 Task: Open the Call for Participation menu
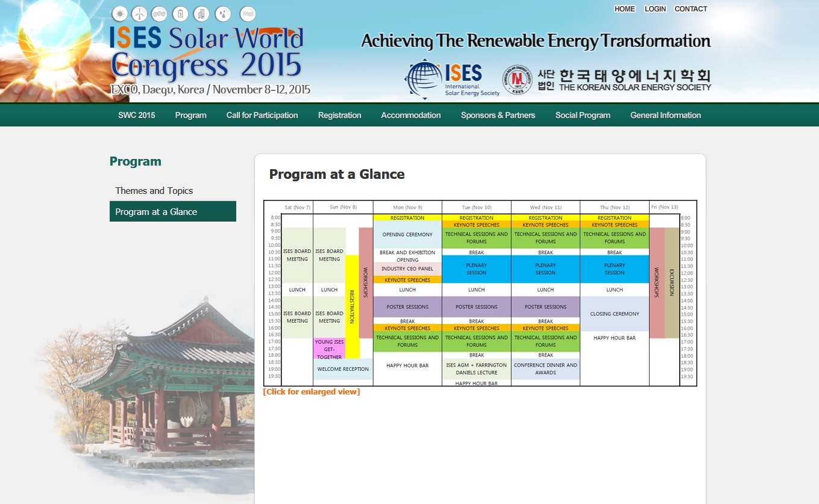[262, 115]
